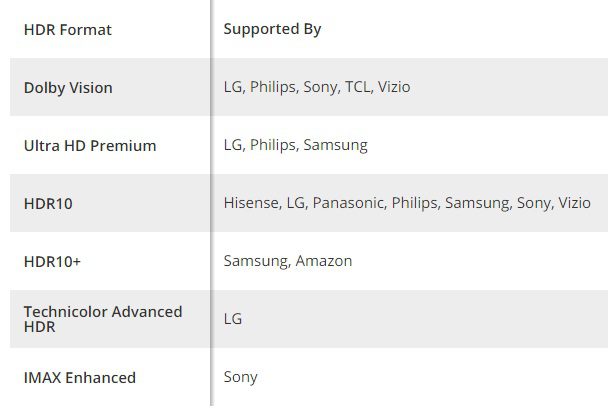Viewport: 608px width, 408px height.
Task: Select the IMAX Enhanced format cell
Action: point(80,378)
